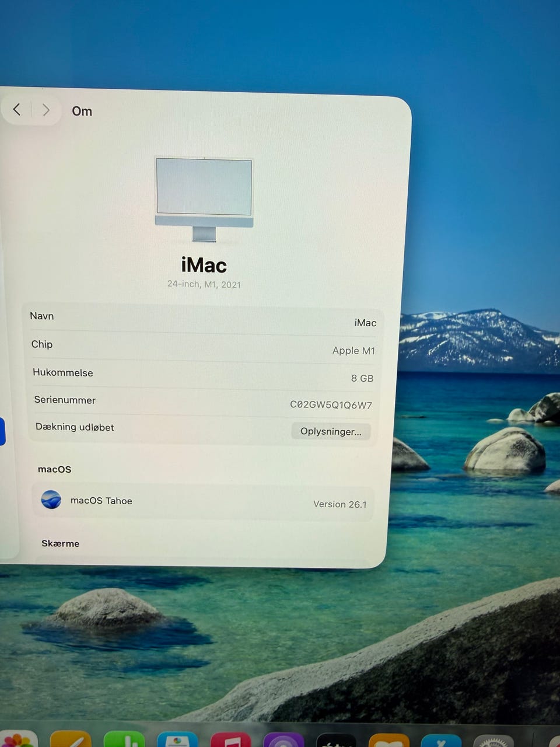This screenshot has height=747, width=560.
Task: Open Music from the Dock
Action: (230, 739)
